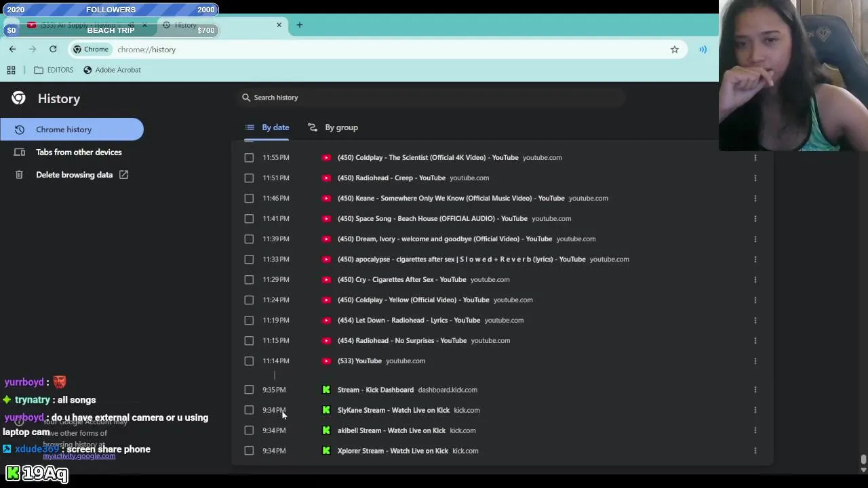Viewport: 868px width, 488px height.
Task: Check the apocalypse cigarettes after sex checkbox
Action: click(x=249, y=259)
